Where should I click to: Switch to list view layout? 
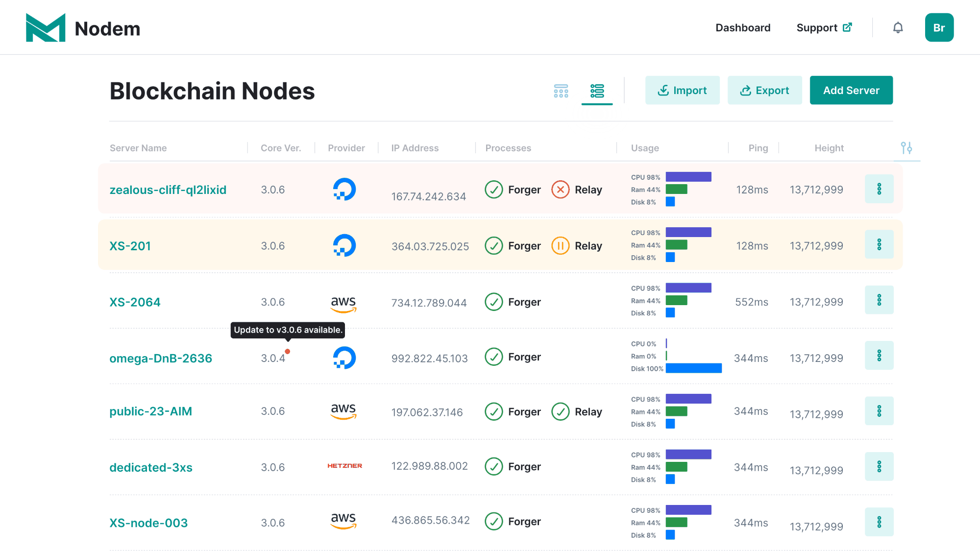[x=597, y=91]
